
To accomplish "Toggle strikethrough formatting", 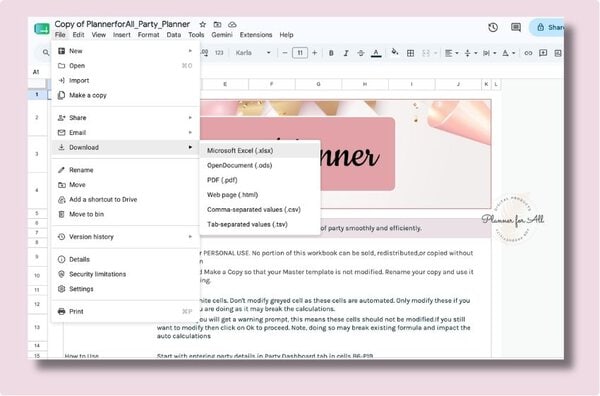I will click(x=360, y=53).
